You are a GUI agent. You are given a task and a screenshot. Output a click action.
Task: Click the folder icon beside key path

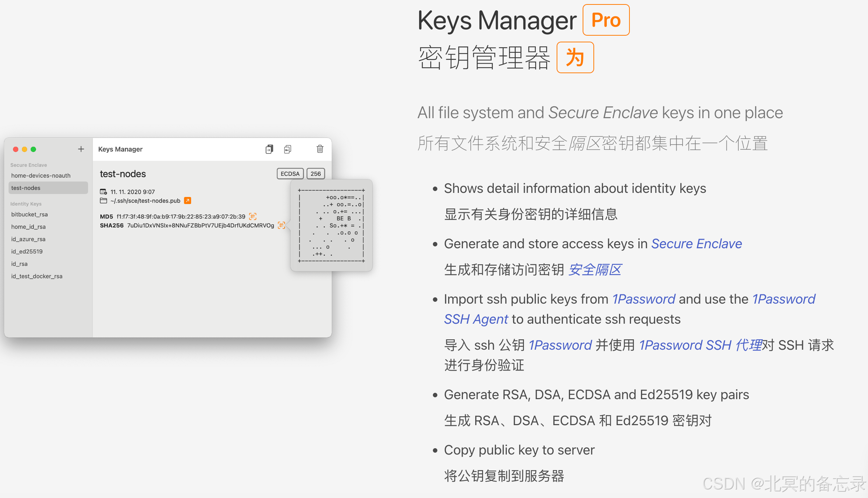pos(103,201)
